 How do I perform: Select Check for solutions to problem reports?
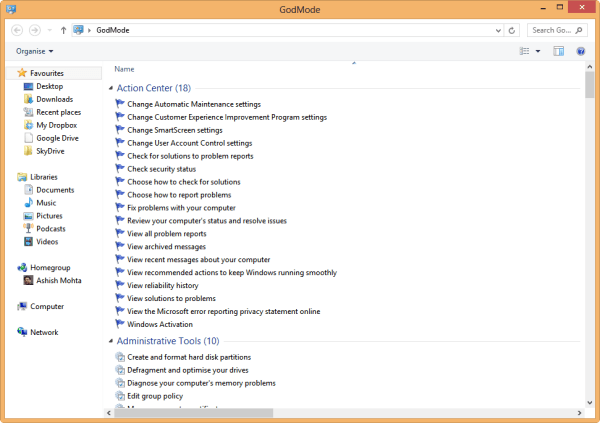(190, 156)
